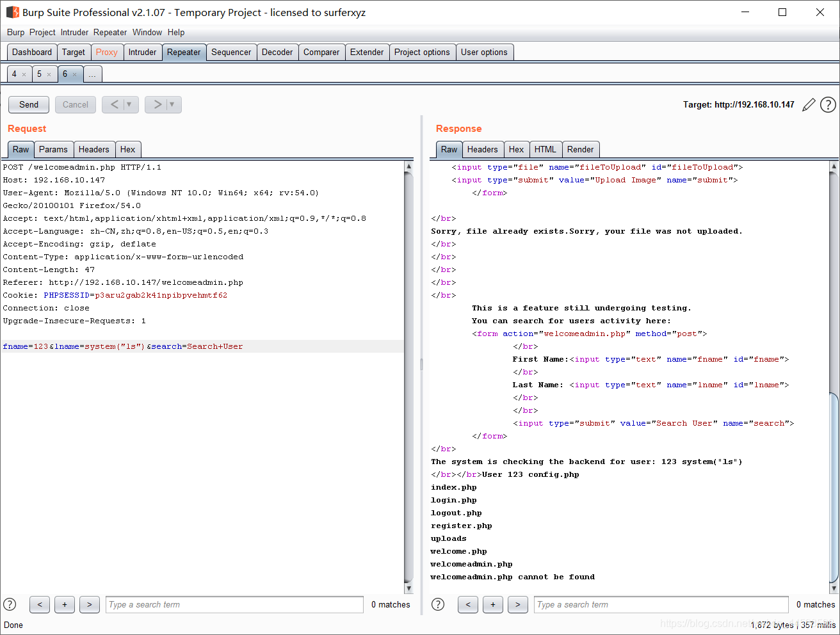This screenshot has height=635, width=840.
Task: Open the User options tab
Action: coord(484,52)
